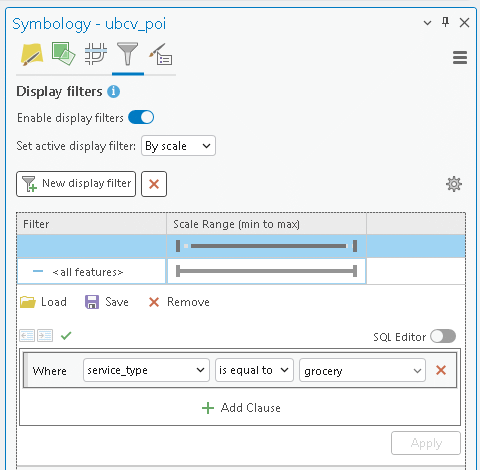Turn on the SQL Editor toggle
480x470 pixels.
443,336
